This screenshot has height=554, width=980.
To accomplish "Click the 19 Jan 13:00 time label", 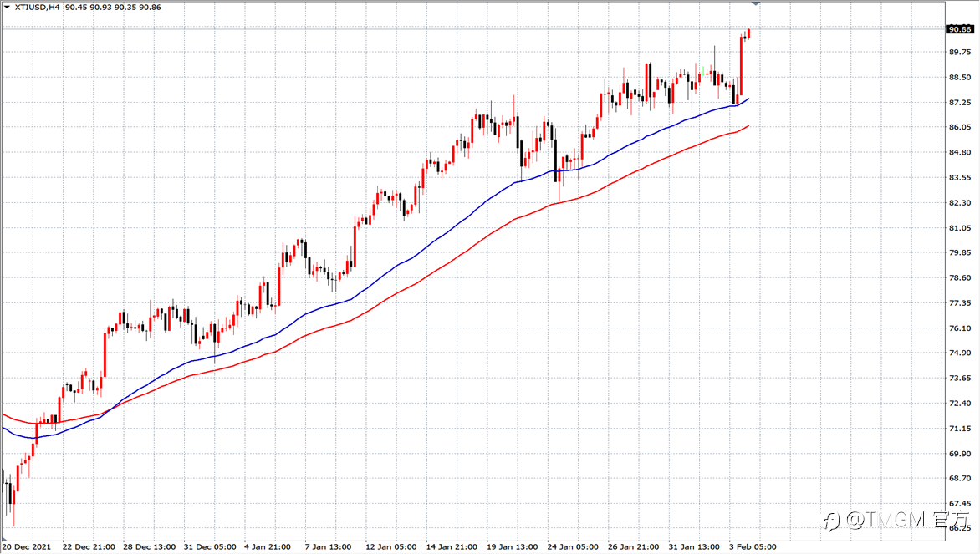I will [x=513, y=547].
